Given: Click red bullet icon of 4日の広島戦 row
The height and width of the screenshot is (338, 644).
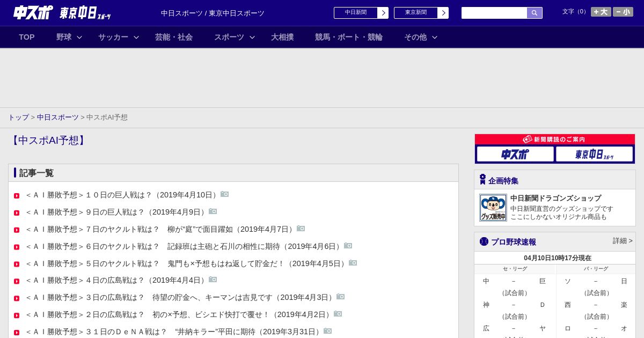Looking at the screenshot, I should point(17,281).
